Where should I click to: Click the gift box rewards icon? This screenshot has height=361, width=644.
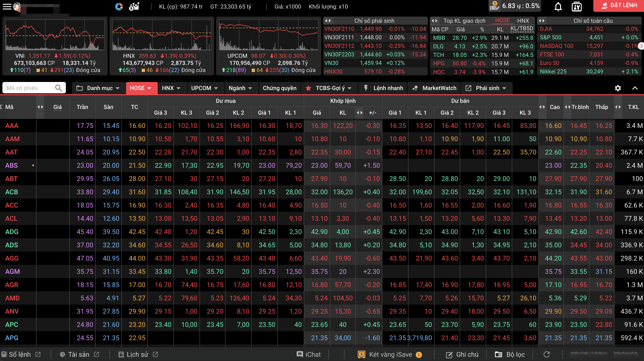[x=576, y=6]
